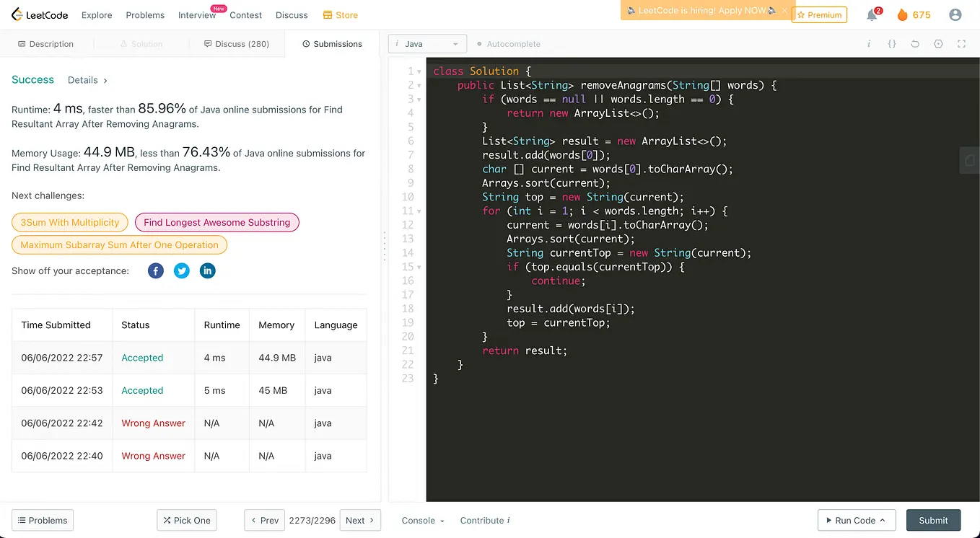Share acceptance on Twitter

182,270
